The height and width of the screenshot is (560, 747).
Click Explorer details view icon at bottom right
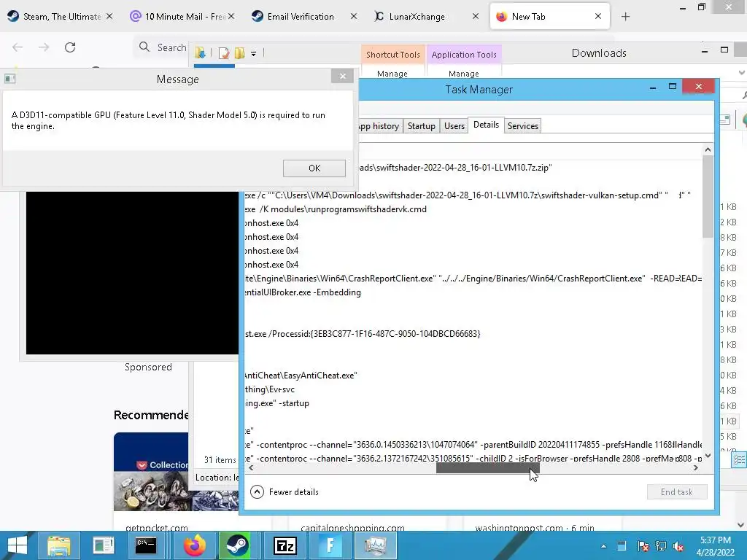(x=740, y=459)
